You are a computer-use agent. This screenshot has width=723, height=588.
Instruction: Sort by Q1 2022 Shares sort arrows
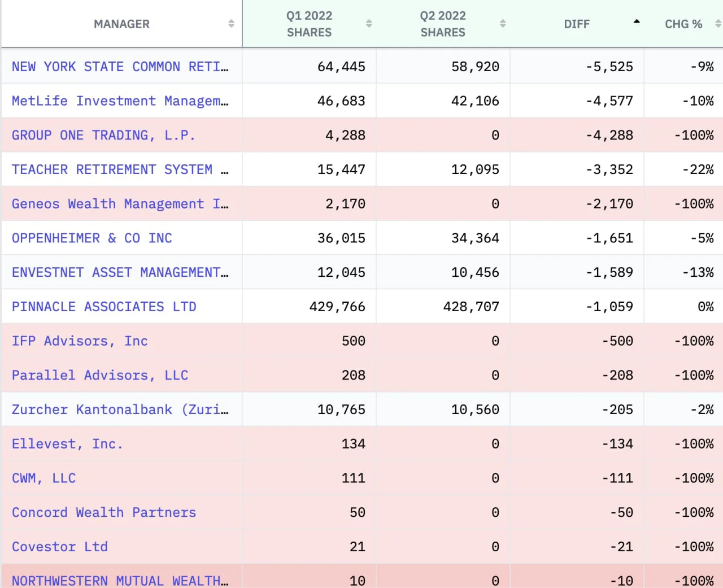tap(369, 24)
